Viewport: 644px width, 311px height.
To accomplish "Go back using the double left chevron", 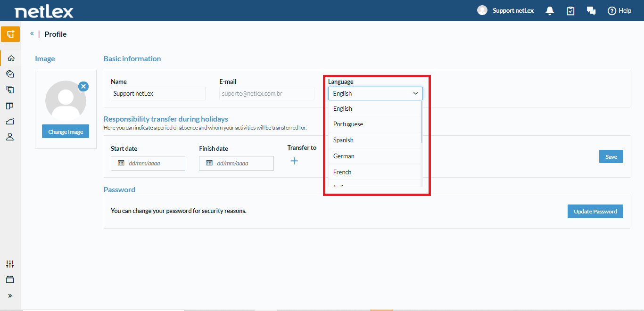I will (x=32, y=34).
